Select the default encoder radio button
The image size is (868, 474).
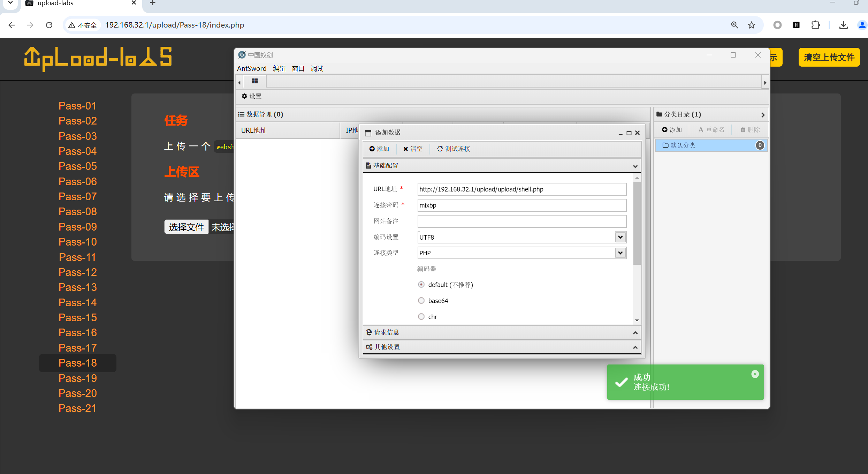[421, 285]
